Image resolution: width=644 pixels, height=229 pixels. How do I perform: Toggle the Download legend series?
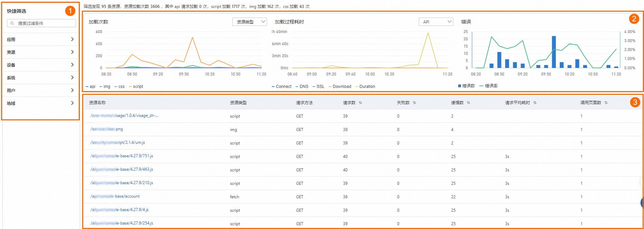coord(340,87)
